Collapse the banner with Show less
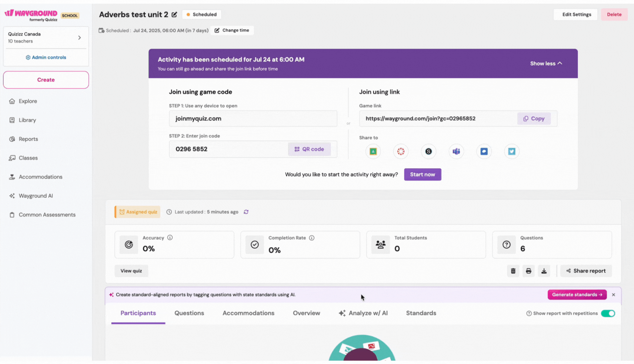This screenshot has height=364, width=634. point(546,63)
